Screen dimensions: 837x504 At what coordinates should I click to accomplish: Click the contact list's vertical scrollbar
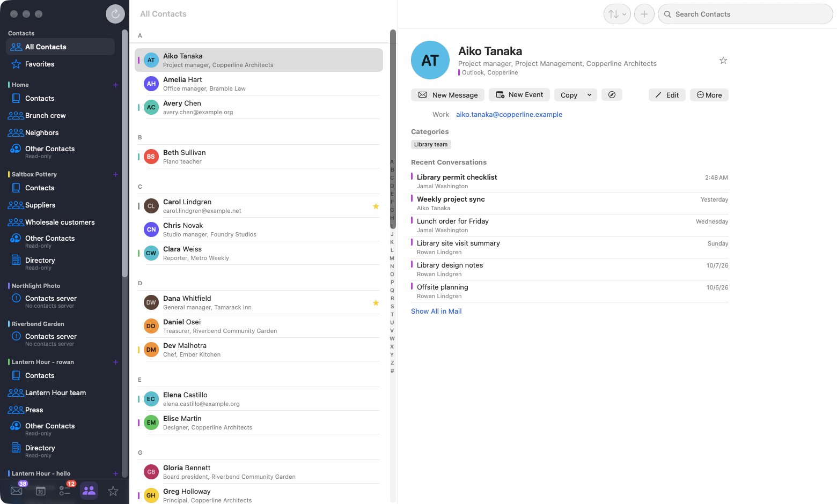tap(393, 129)
